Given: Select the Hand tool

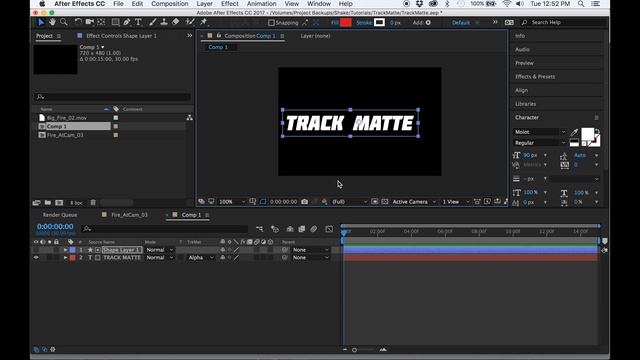Looking at the screenshot, I should (x=52, y=22).
